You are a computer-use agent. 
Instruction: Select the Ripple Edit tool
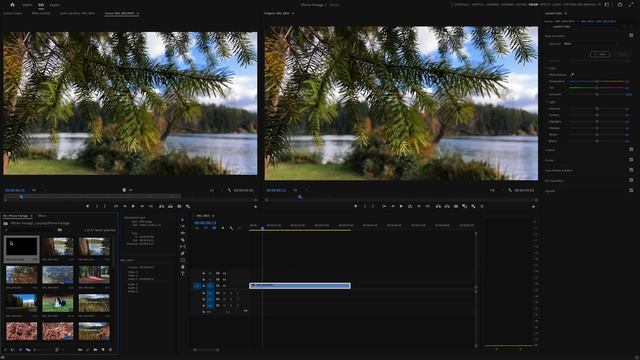[x=182, y=233]
